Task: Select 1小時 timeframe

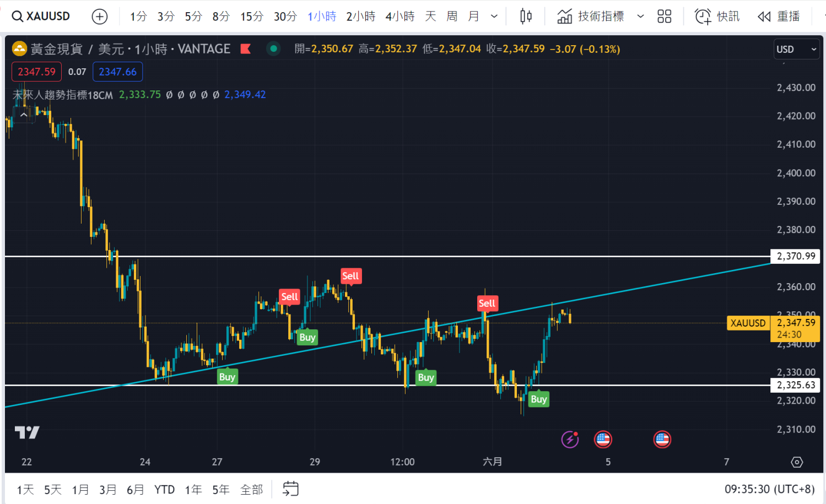Action: pos(322,17)
